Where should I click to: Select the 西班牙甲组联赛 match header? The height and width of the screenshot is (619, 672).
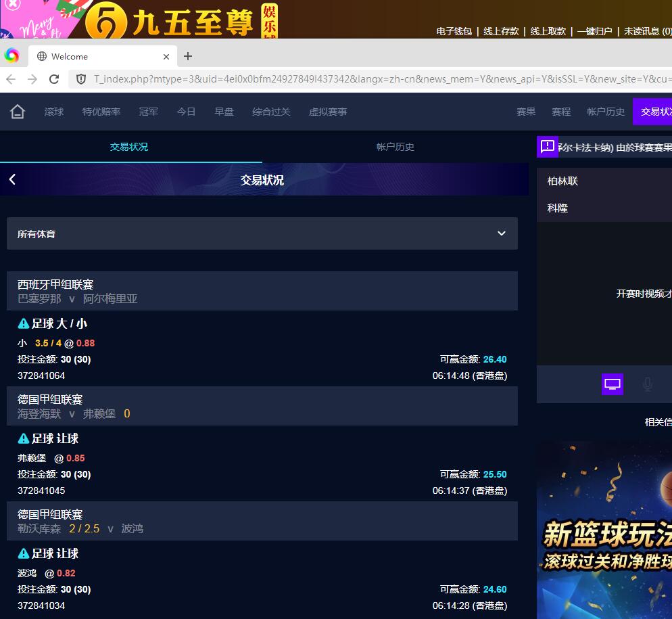click(262, 291)
